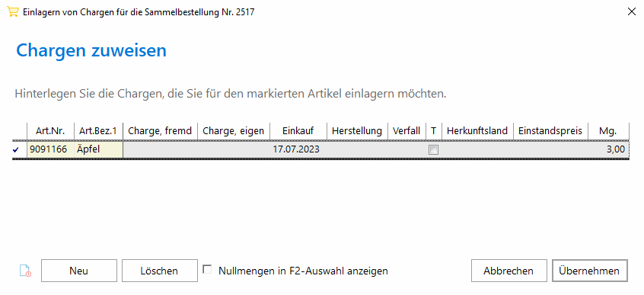Select the article number cell 9091166

click(50, 149)
